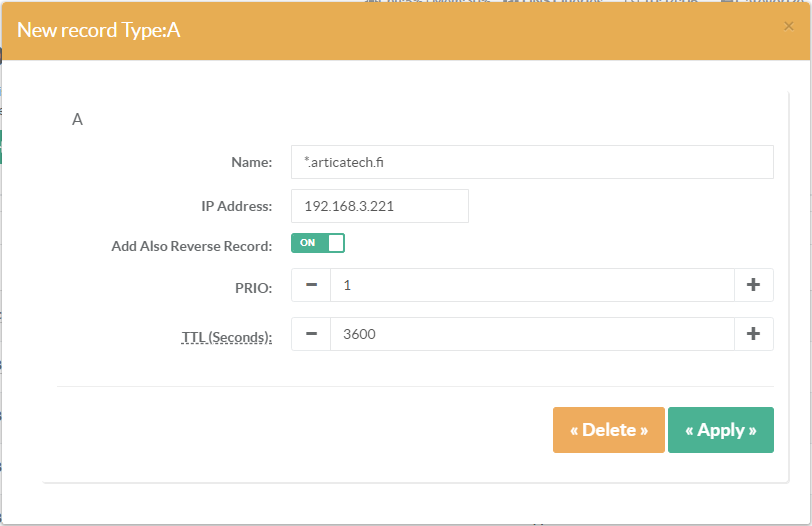812x526 pixels.
Task: Click the New record Type:A title
Action: 98,30
